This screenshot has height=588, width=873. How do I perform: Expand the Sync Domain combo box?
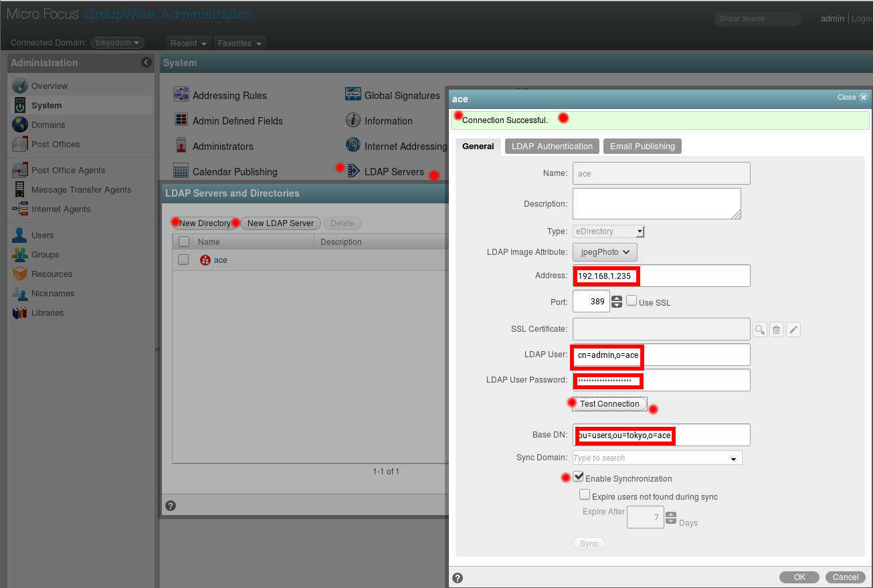tap(733, 459)
